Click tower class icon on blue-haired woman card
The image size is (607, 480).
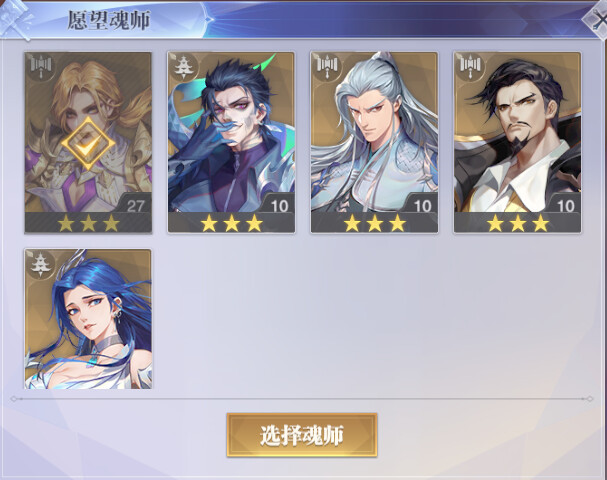click(x=41, y=264)
